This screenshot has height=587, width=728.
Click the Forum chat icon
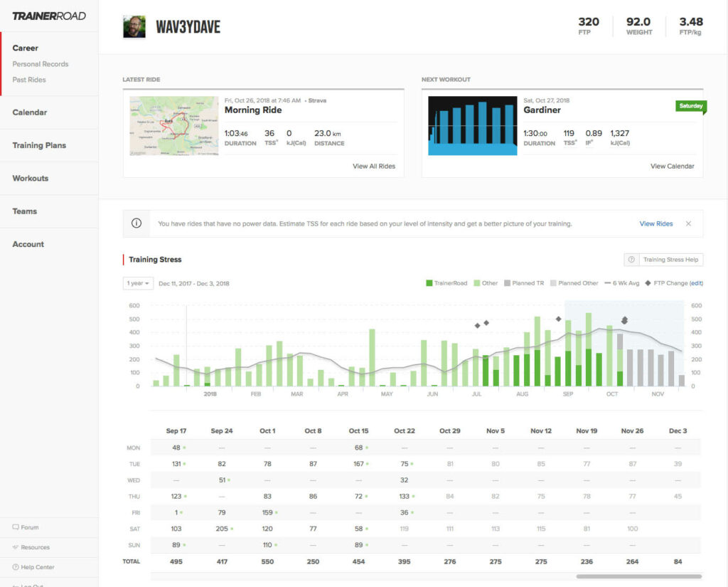pyautogui.click(x=16, y=527)
